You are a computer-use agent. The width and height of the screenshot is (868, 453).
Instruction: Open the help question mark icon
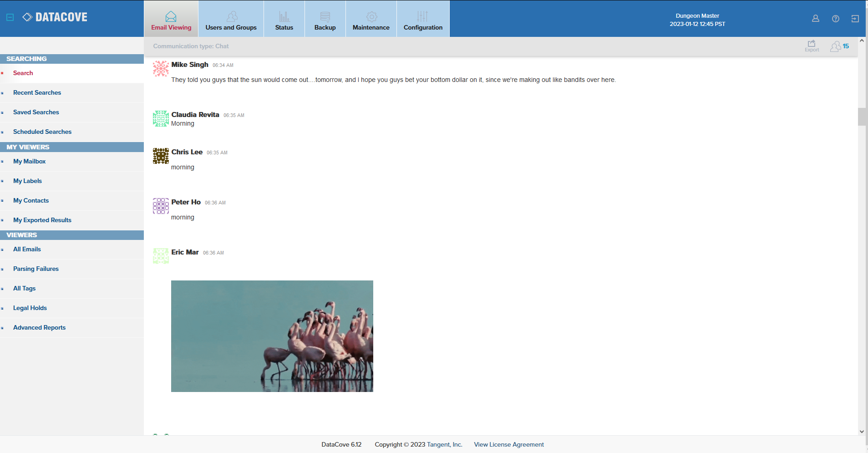click(835, 19)
